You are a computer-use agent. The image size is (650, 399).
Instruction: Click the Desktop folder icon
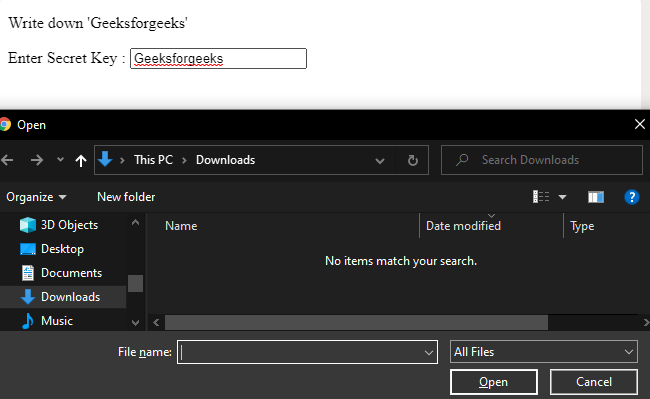click(x=28, y=249)
